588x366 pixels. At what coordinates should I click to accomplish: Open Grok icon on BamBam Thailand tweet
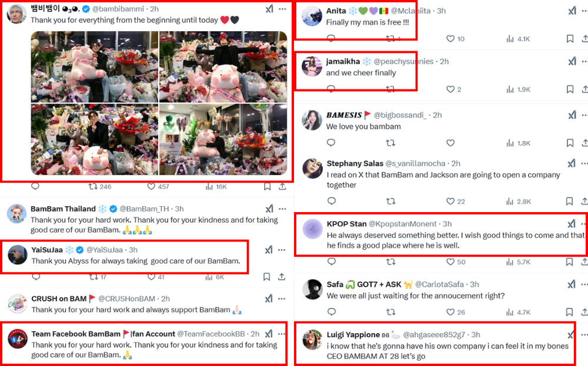pyautogui.click(x=269, y=209)
